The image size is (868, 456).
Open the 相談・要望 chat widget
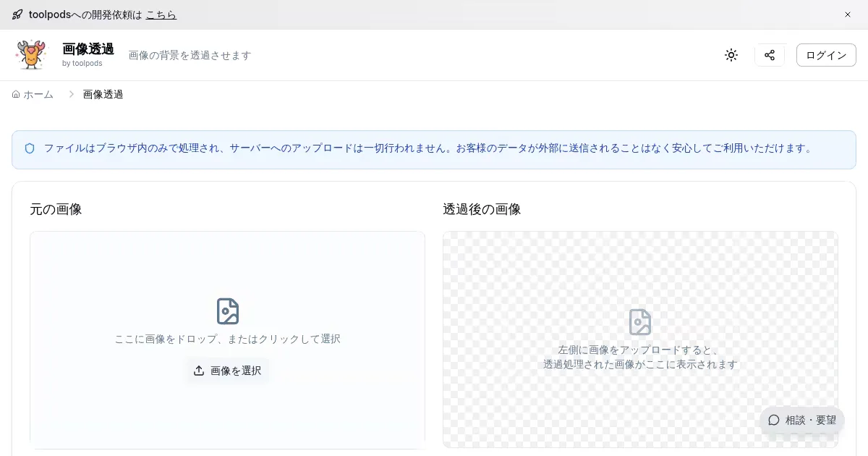pyautogui.click(x=801, y=420)
